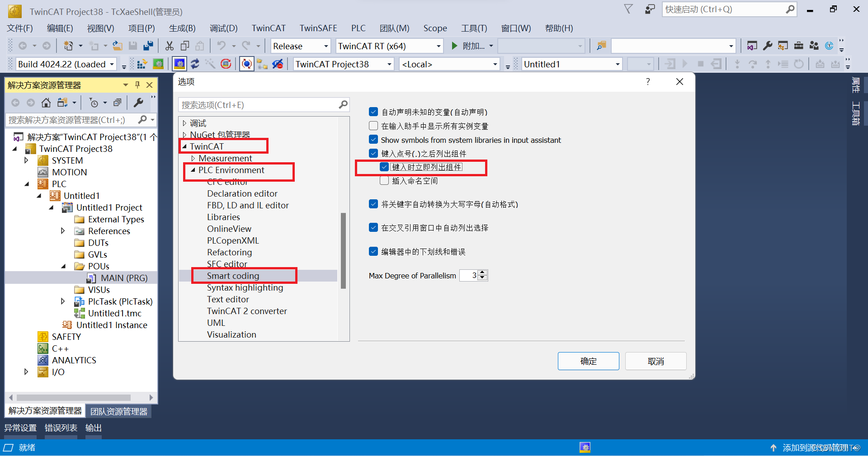Expand the Measurement node in options tree

pyautogui.click(x=193, y=158)
